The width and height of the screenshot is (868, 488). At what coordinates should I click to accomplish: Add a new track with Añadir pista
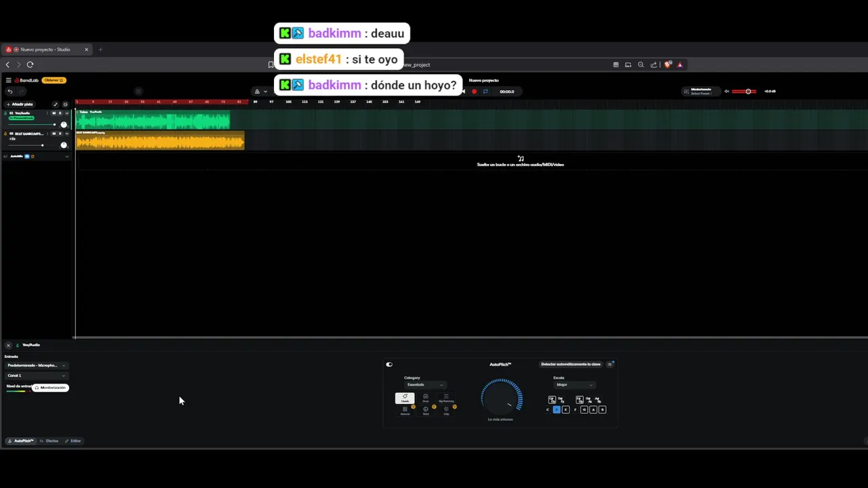20,104
